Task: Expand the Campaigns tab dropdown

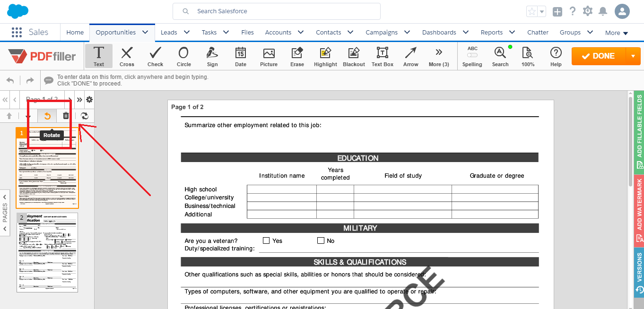Action: coord(407,32)
